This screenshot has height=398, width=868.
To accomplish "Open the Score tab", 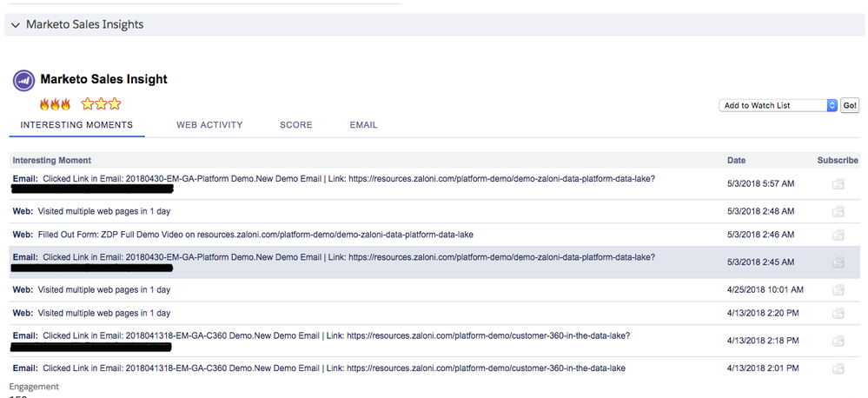I will coord(295,125).
